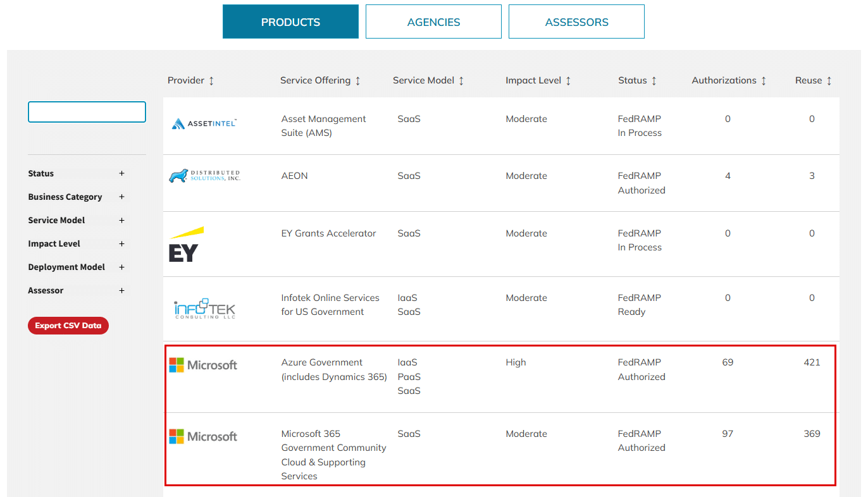Image resolution: width=868 pixels, height=497 pixels.
Task: Open the Distributed Solutions logo
Action: coord(204,175)
